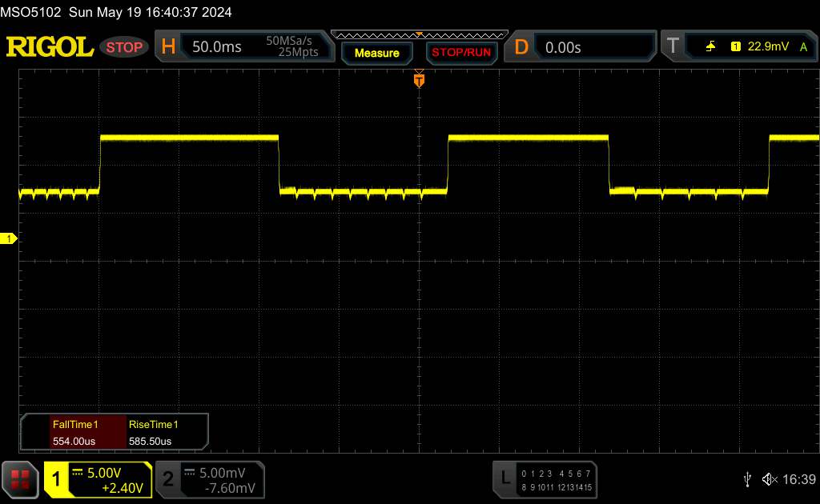Image resolution: width=820 pixels, height=504 pixels.
Task: Open the 0.00s horizontal delay setting
Action: pos(563,47)
